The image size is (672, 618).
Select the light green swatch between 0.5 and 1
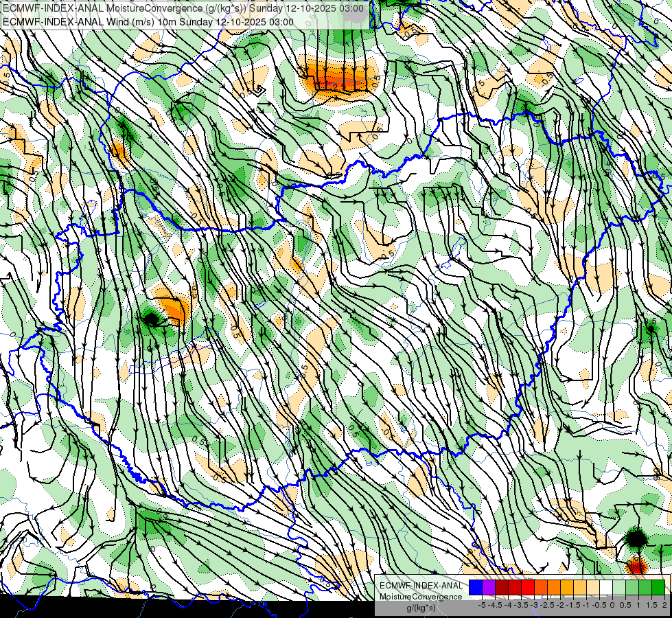tap(632, 587)
